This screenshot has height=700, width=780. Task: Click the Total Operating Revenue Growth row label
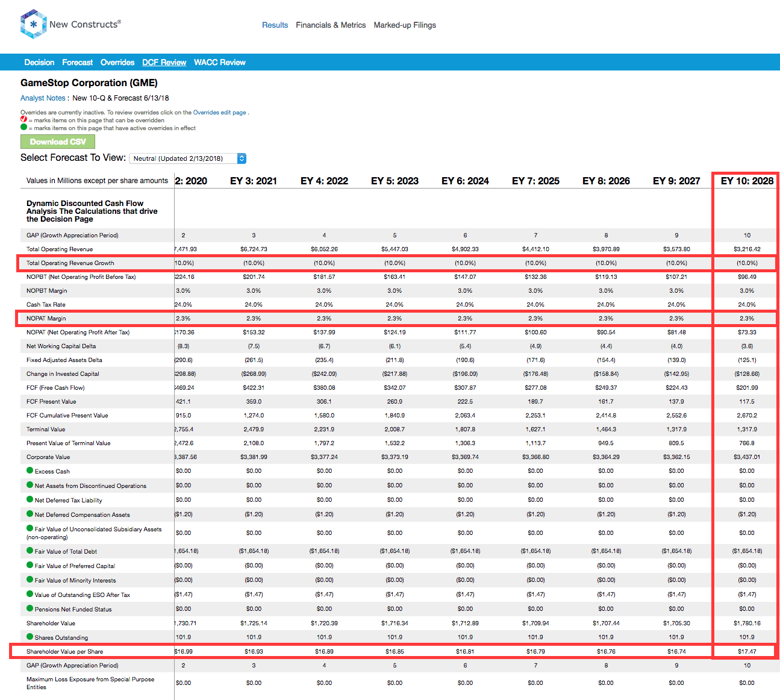[70, 263]
